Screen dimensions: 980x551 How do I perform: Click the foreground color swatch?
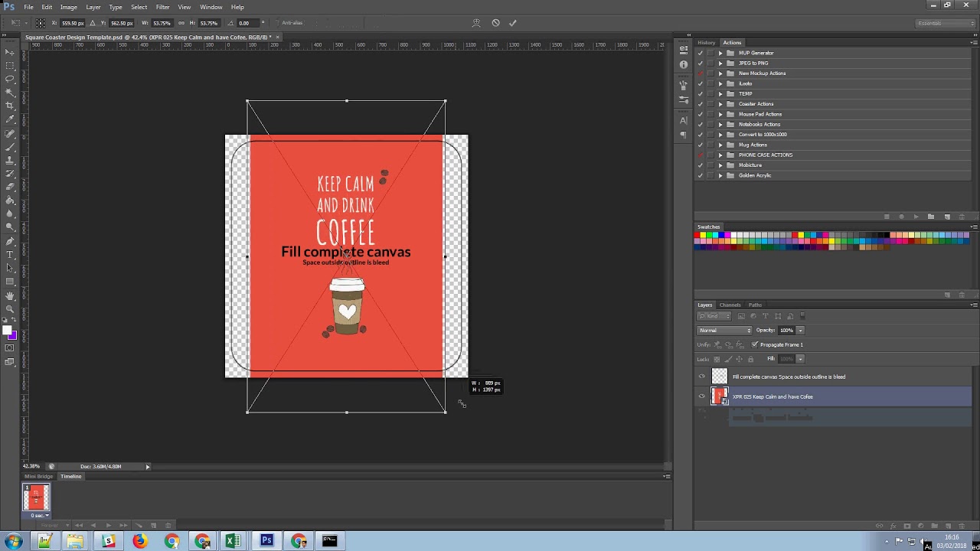coord(7,331)
